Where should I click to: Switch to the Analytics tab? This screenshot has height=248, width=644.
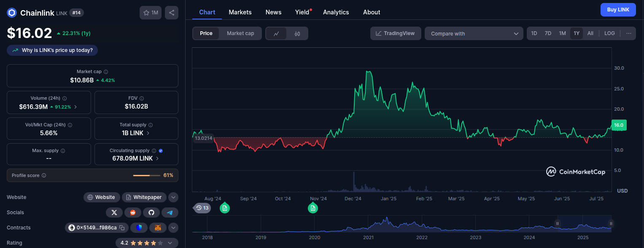[x=336, y=12]
